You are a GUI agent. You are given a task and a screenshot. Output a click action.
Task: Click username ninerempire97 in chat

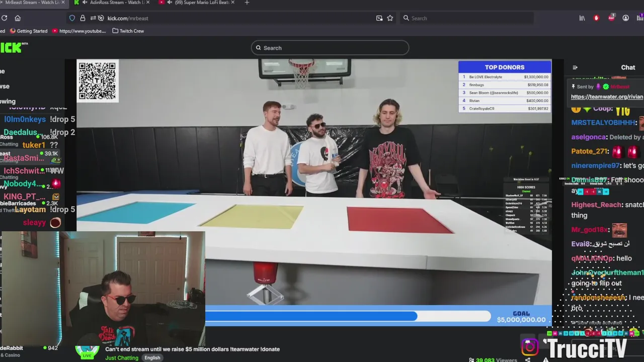click(x=595, y=165)
